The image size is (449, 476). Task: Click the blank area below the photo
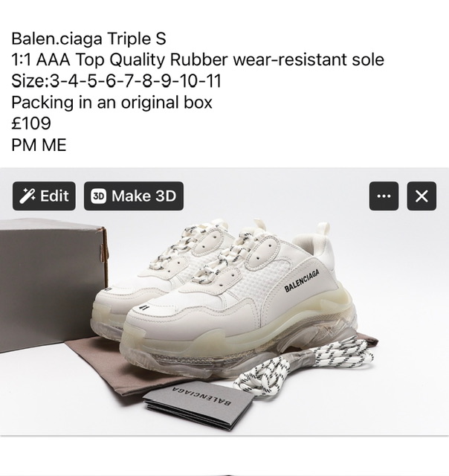coord(224,455)
